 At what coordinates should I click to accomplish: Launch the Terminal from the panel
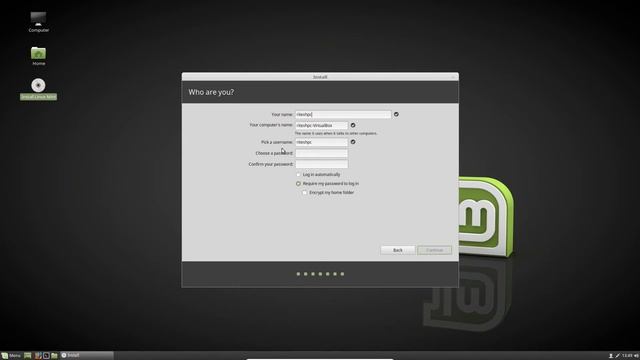pyautogui.click(x=46, y=356)
